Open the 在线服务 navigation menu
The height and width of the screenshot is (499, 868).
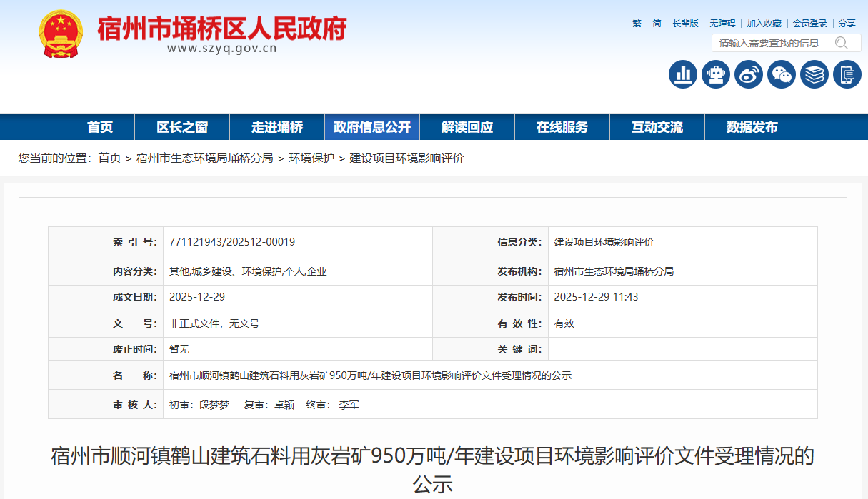562,127
